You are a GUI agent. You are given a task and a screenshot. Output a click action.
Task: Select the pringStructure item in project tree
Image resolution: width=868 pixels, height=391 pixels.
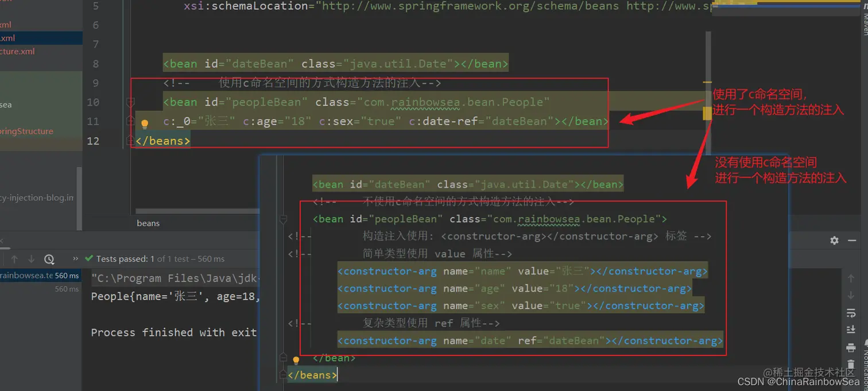[x=26, y=131]
